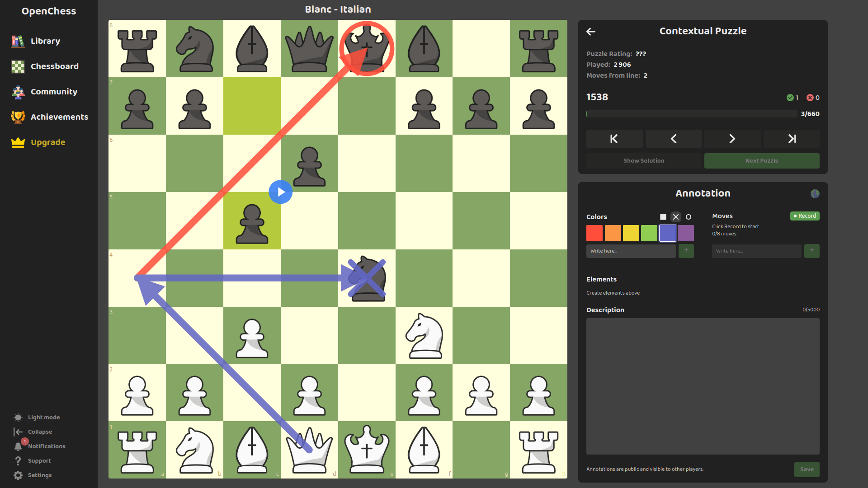Pick the orange color swatch
The image size is (868, 488).
point(613,233)
